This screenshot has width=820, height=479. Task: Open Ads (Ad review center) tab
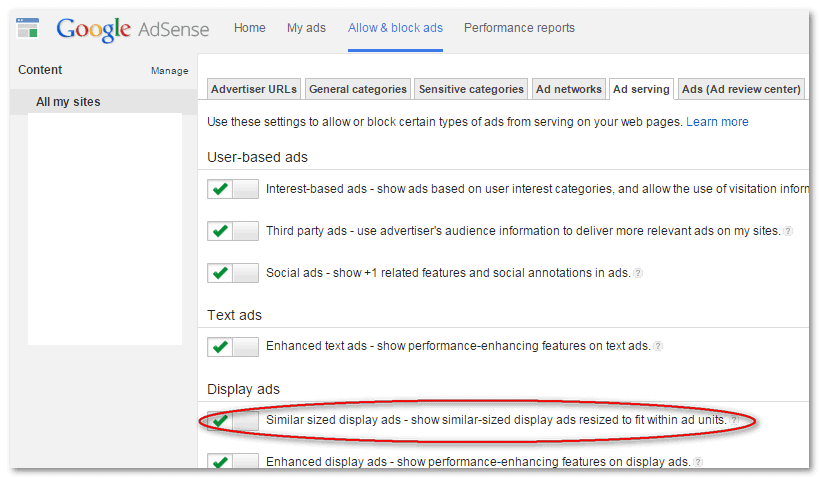[741, 89]
